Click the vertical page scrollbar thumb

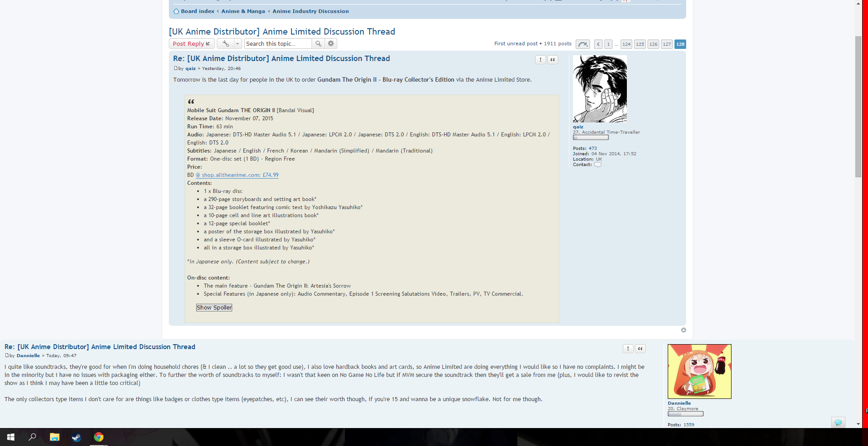pyautogui.click(x=858, y=107)
